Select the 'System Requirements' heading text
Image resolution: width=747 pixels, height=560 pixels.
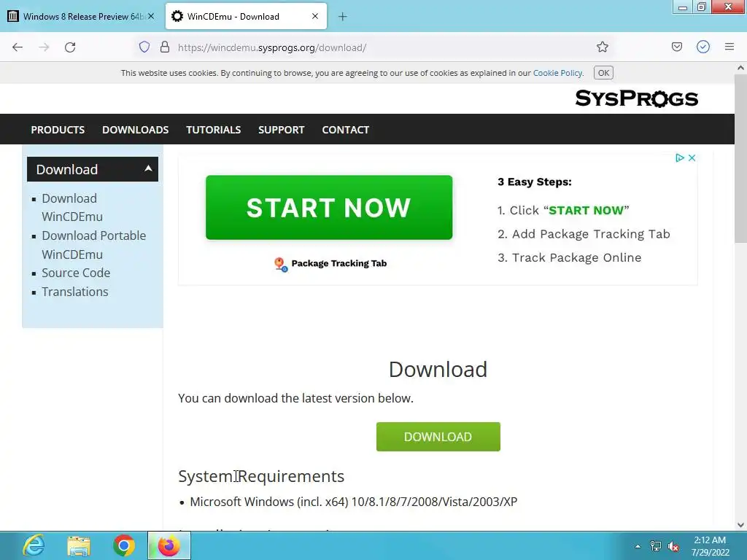tap(261, 476)
